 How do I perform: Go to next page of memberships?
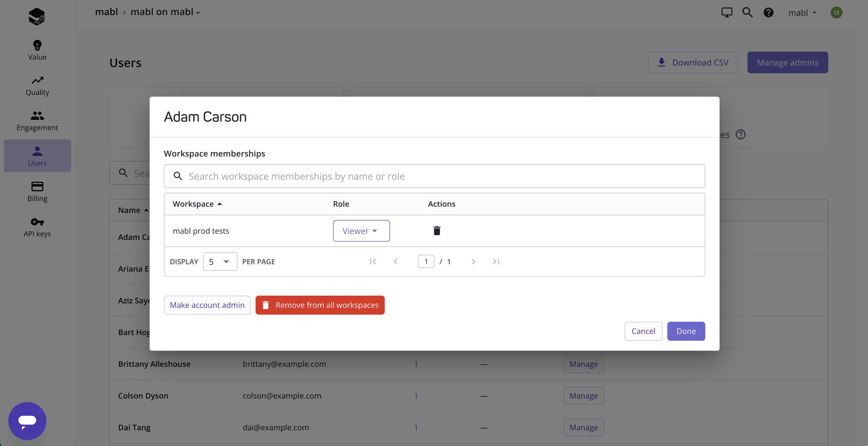(x=473, y=262)
